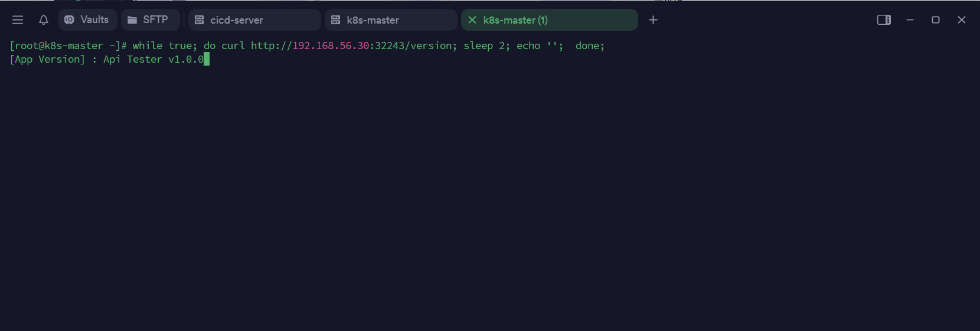The width and height of the screenshot is (980, 331).
Task: Switch to the k8s-master tab
Action: pos(391,20)
